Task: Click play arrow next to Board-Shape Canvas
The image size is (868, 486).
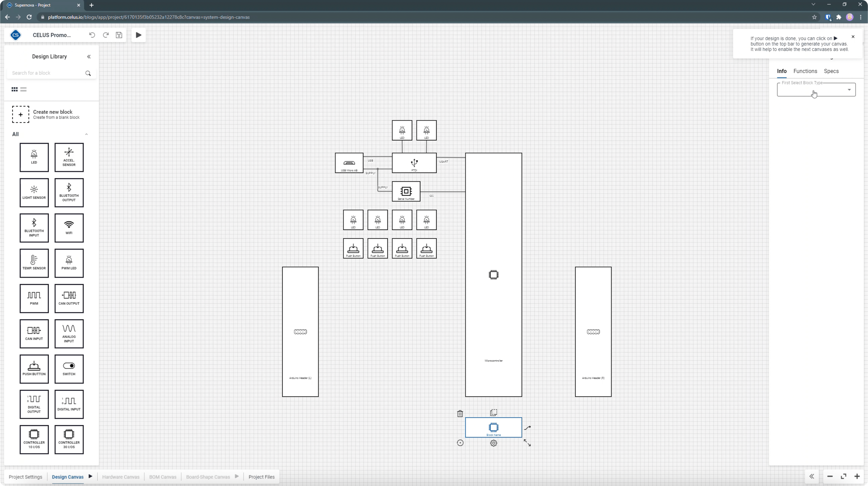Action: tap(237, 477)
